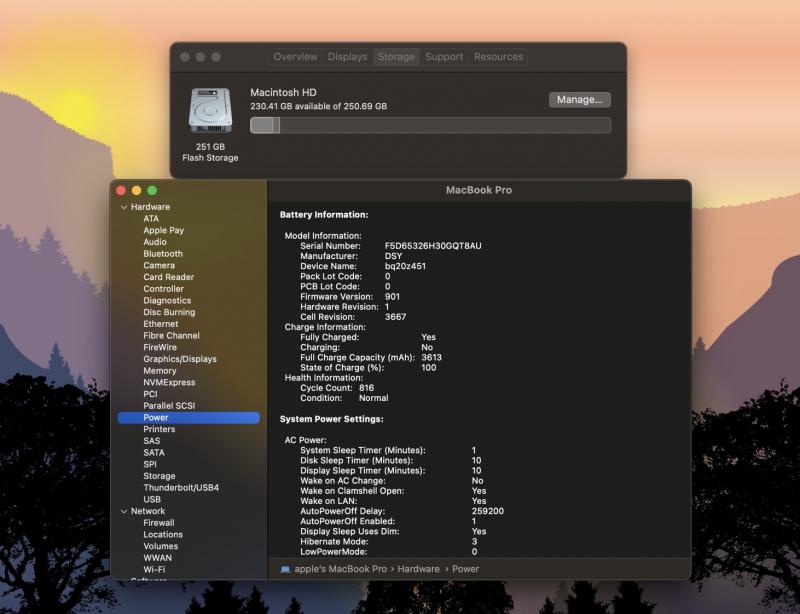Open Fibre Channel details
The image size is (800, 614).
point(171,336)
